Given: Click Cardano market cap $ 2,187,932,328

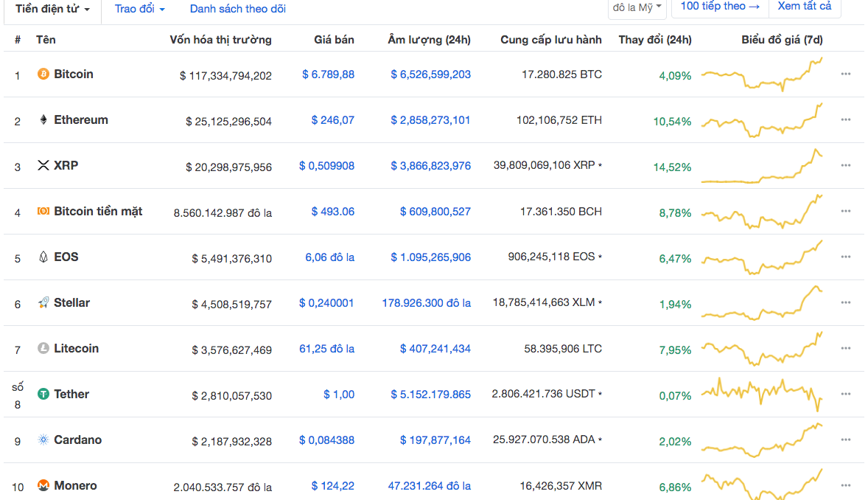Looking at the screenshot, I should tap(231, 442).
